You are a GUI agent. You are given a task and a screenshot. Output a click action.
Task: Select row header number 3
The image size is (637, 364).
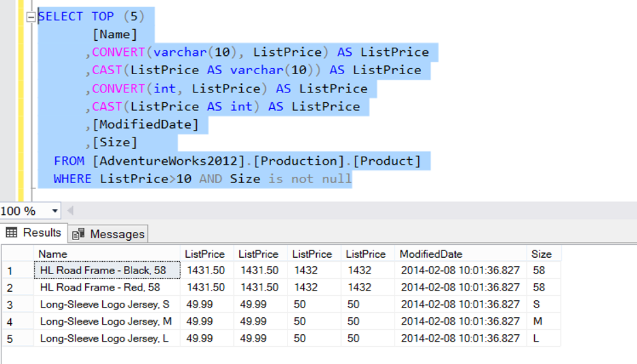coord(18,305)
